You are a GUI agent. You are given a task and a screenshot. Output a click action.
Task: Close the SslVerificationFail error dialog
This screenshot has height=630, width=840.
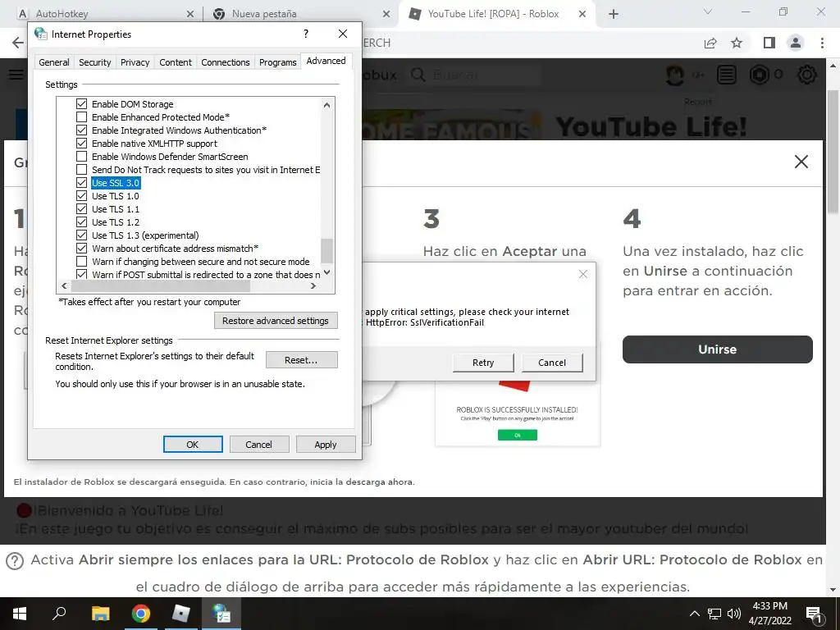[x=583, y=274]
